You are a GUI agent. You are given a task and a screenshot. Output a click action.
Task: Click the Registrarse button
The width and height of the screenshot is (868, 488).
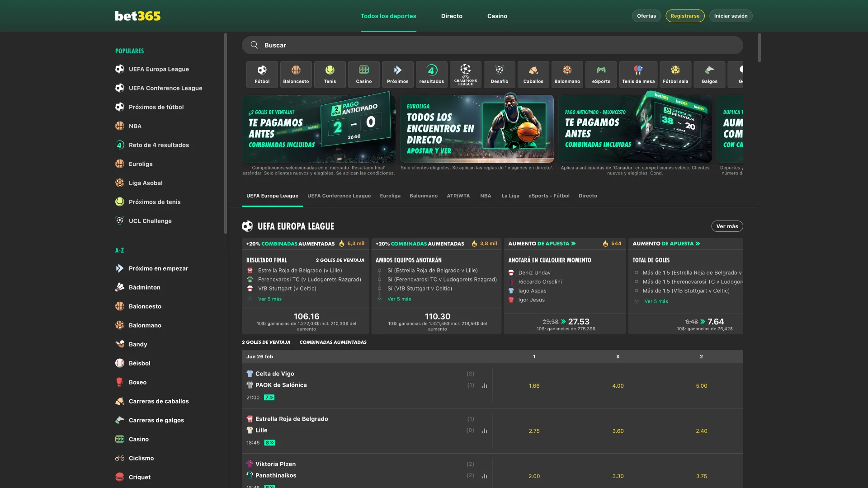tap(684, 15)
